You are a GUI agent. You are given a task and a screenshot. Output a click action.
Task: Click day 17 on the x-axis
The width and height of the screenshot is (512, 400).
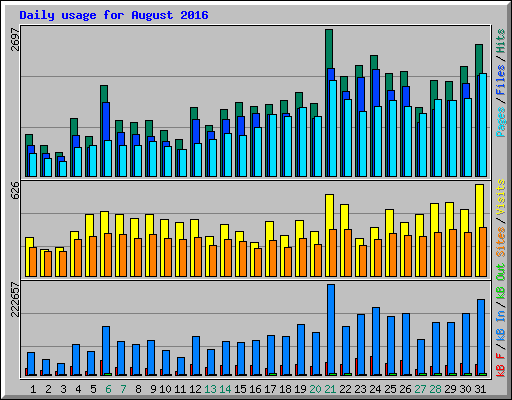tap(270, 389)
